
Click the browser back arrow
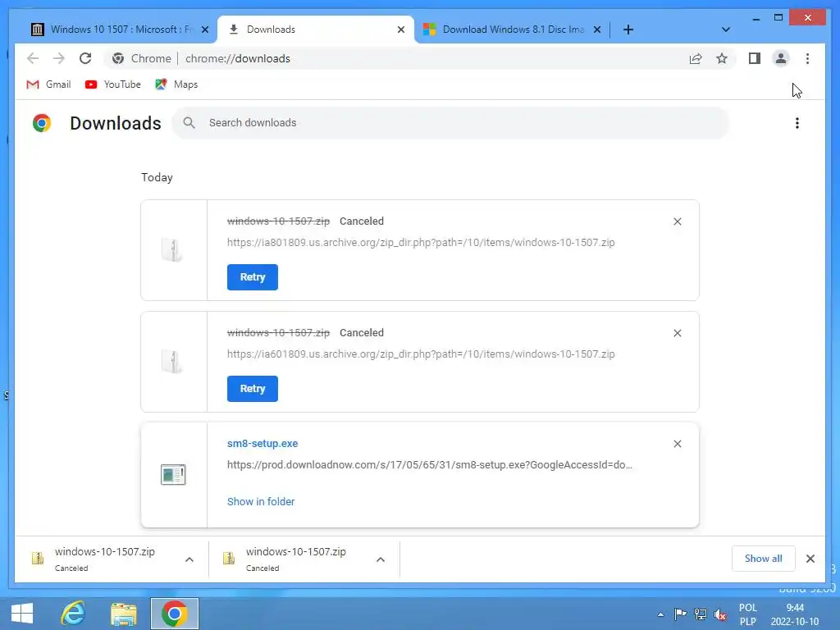pos(33,58)
